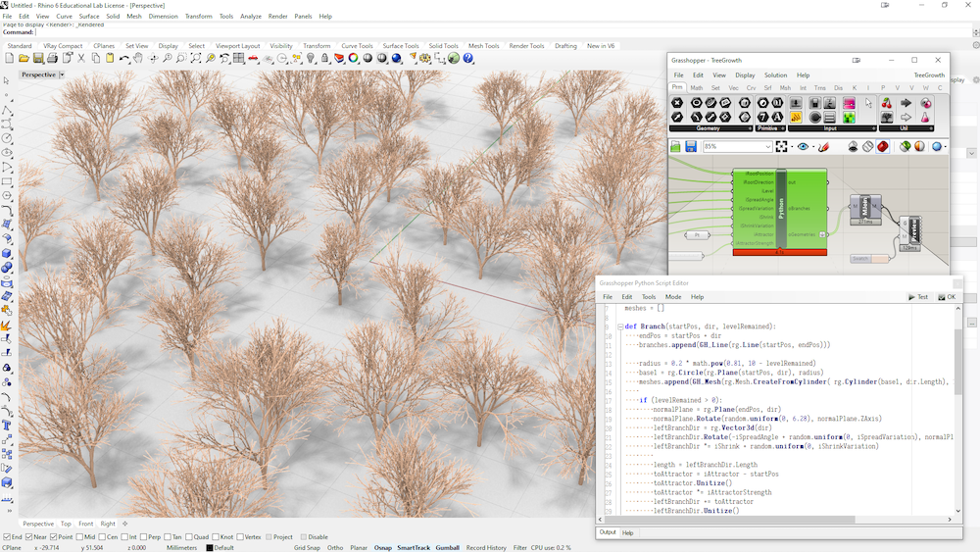The height and width of the screenshot is (552, 980).
Task: Toggle Record History in status bar
Action: point(486,548)
